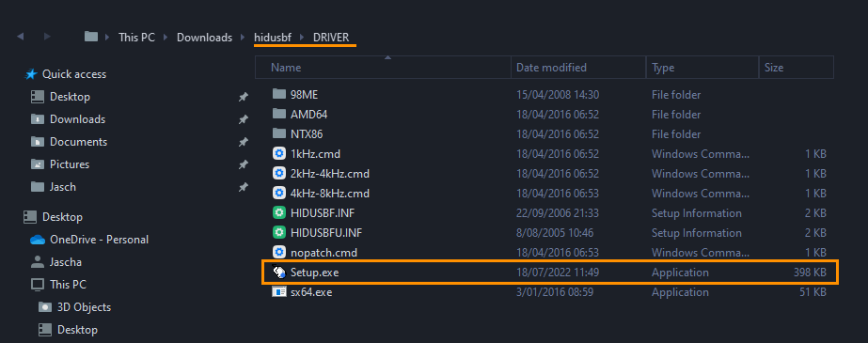Open Downloads in Quick access
The height and width of the screenshot is (343, 868).
[77, 119]
